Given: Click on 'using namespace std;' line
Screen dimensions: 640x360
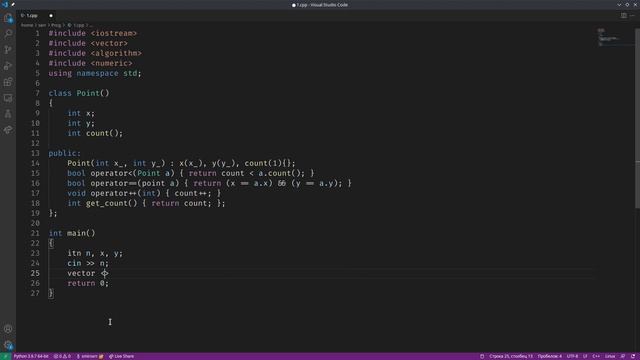Looking at the screenshot, I should (95, 73).
